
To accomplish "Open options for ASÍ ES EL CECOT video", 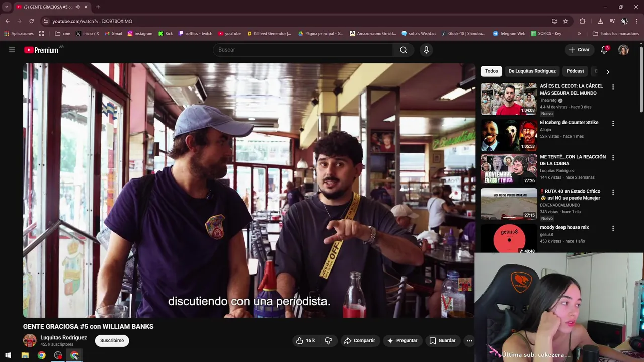I will [613, 87].
